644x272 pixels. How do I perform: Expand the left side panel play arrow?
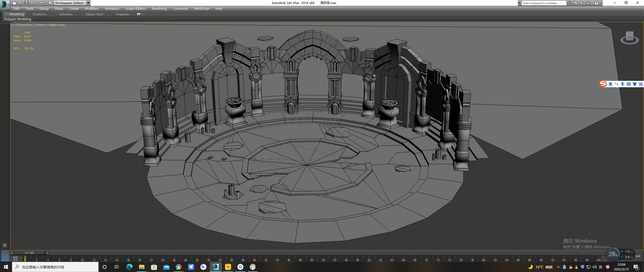(x=5, y=245)
